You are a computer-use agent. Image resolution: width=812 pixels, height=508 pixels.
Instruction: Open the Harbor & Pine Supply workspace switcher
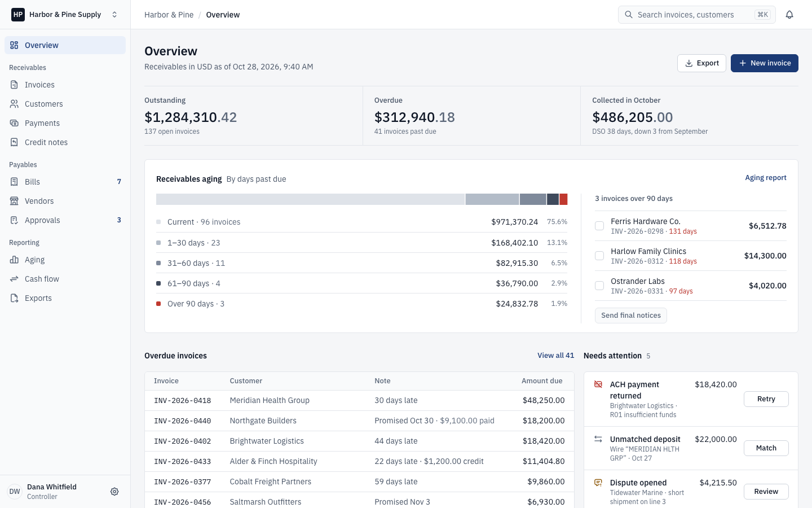[65, 15]
